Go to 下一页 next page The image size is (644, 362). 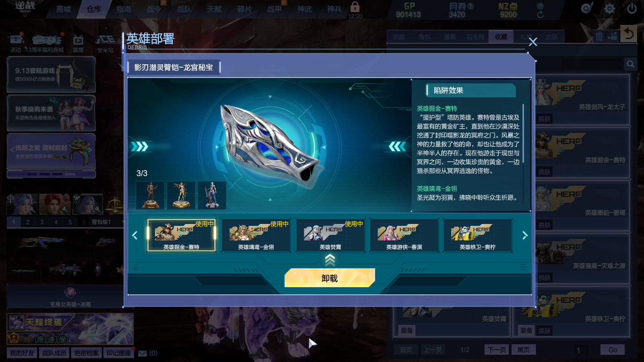(497, 350)
